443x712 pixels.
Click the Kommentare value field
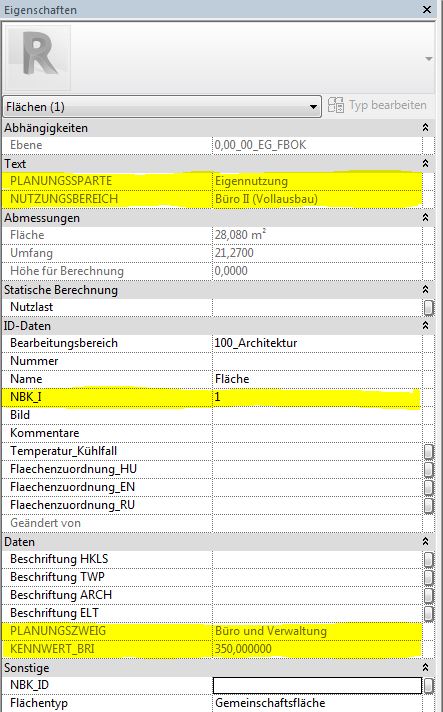(x=317, y=433)
